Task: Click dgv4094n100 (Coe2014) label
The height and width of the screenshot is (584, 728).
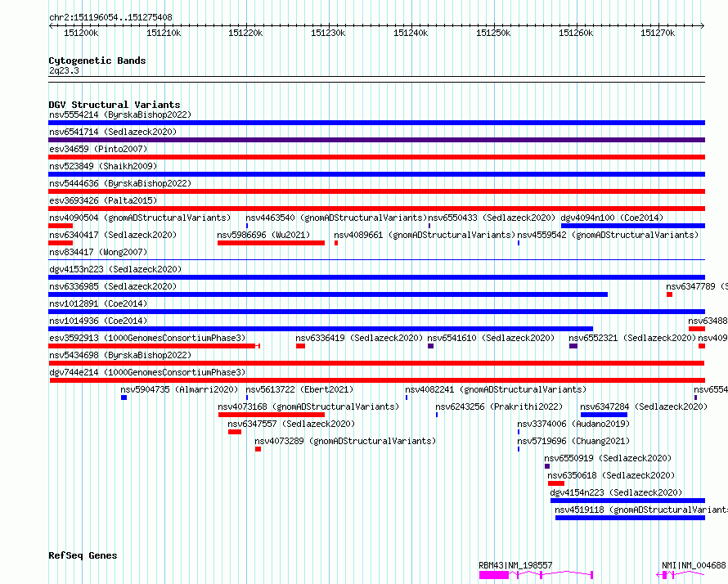Action: (612, 218)
